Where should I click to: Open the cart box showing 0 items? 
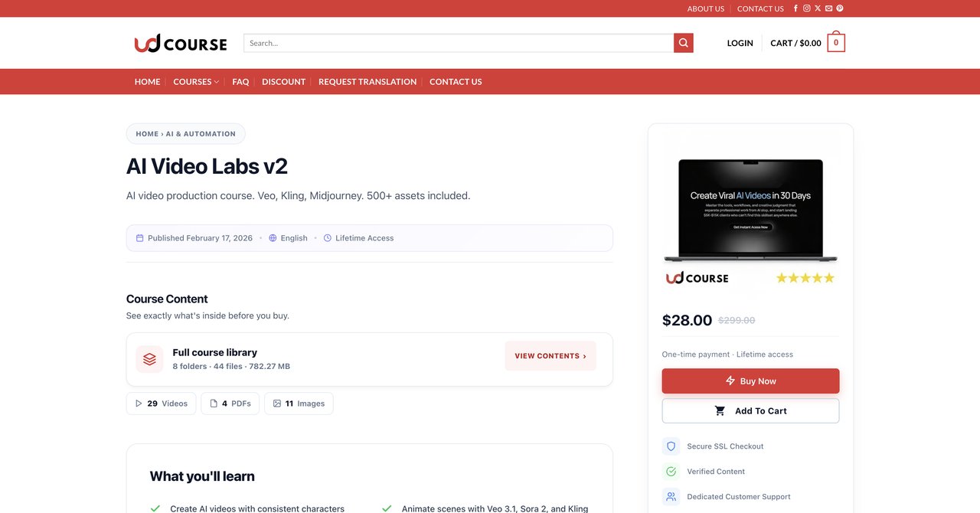click(x=836, y=43)
